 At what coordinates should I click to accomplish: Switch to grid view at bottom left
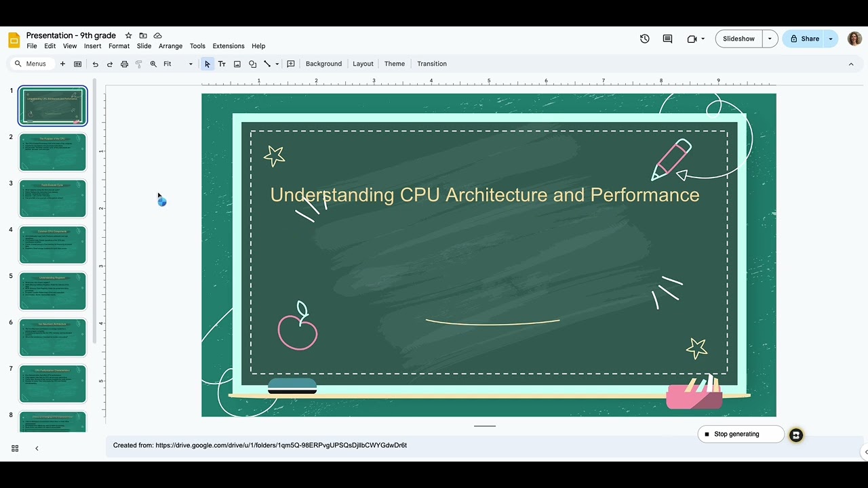click(x=15, y=448)
